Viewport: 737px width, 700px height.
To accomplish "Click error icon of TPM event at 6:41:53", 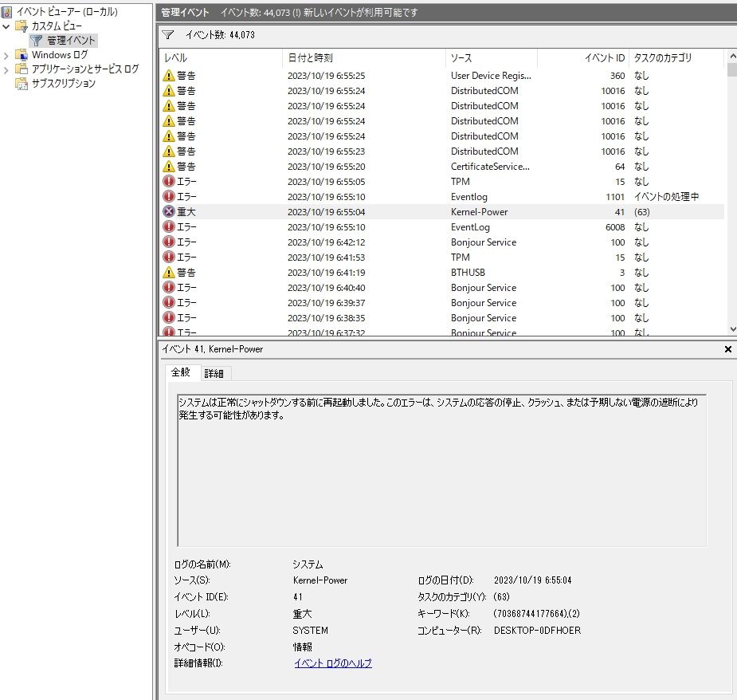I will (x=169, y=257).
